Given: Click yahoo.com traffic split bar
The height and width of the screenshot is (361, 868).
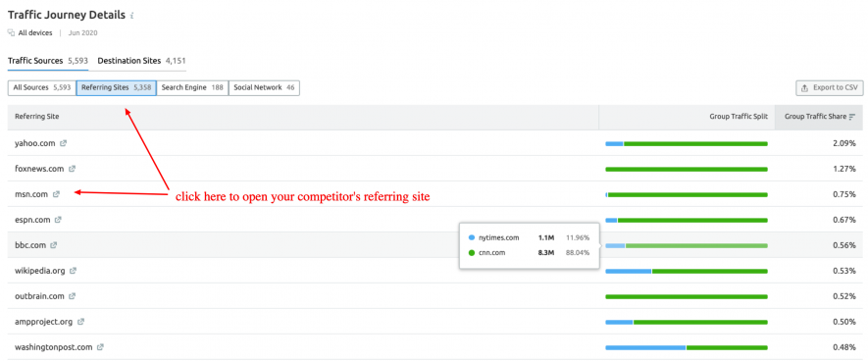Looking at the screenshot, I should point(687,144).
